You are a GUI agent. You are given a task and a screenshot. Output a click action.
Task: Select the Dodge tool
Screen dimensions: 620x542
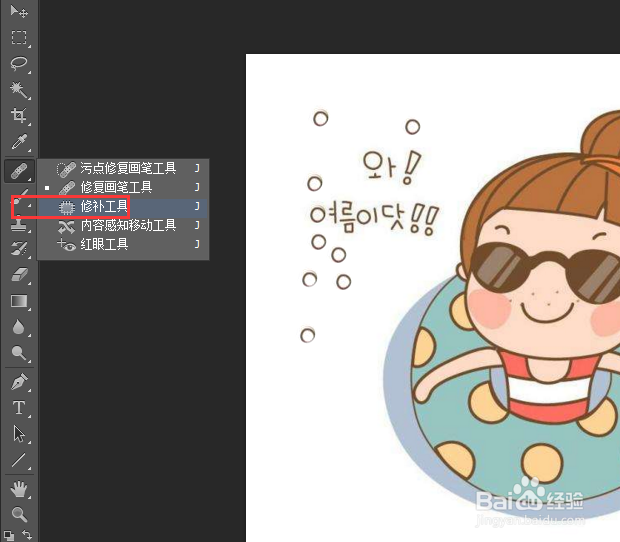tap(19, 353)
